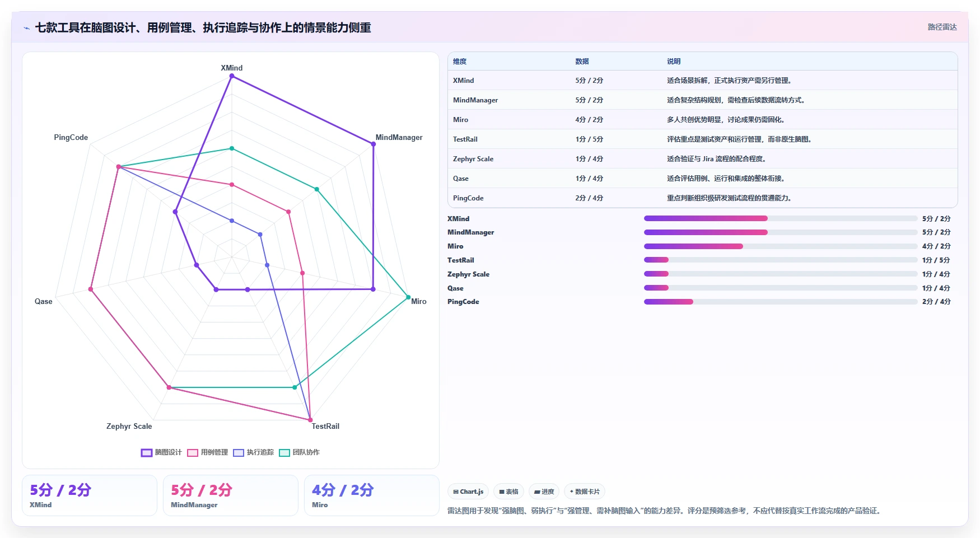Select the Miro summary card

click(x=372, y=495)
